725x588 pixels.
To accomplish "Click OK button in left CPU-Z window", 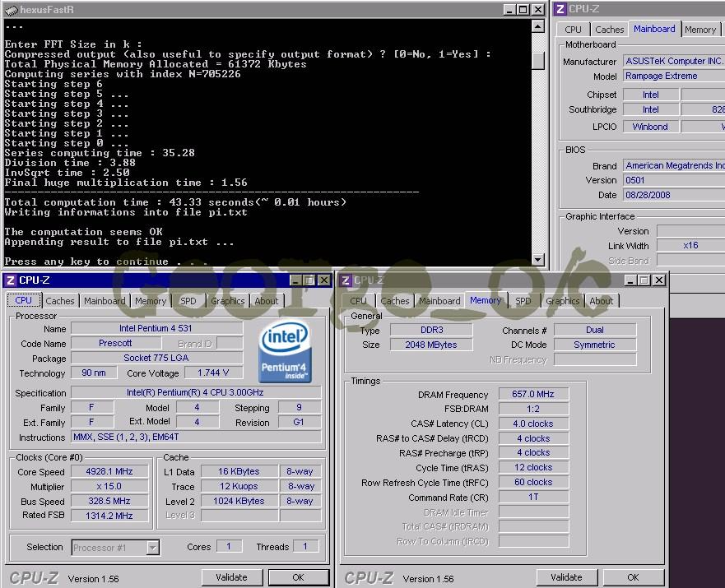I will [x=298, y=577].
